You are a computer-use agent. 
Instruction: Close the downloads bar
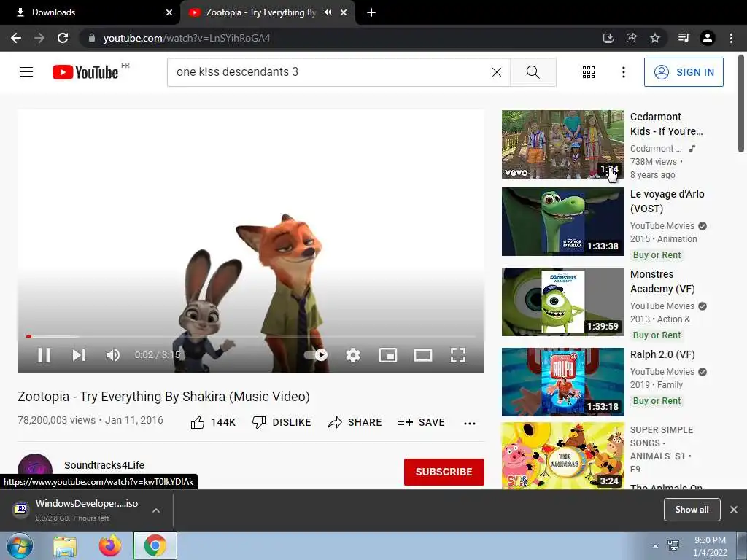point(734,510)
